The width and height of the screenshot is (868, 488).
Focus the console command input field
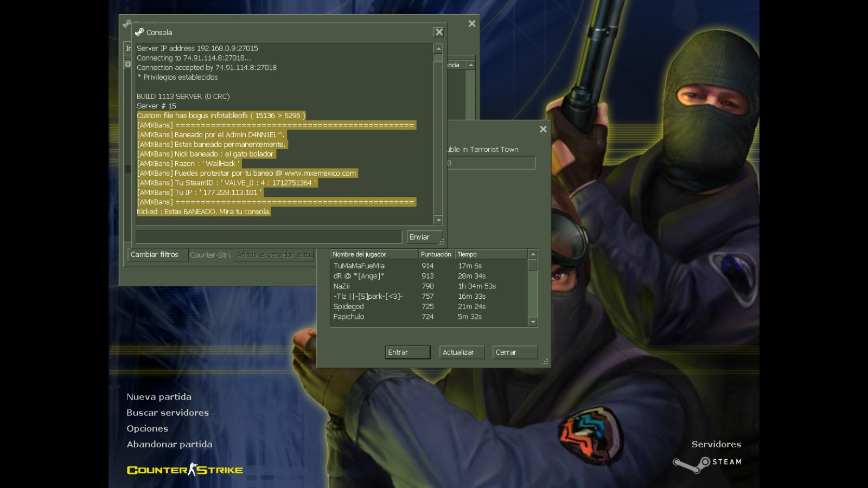click(x=269, y=237)
